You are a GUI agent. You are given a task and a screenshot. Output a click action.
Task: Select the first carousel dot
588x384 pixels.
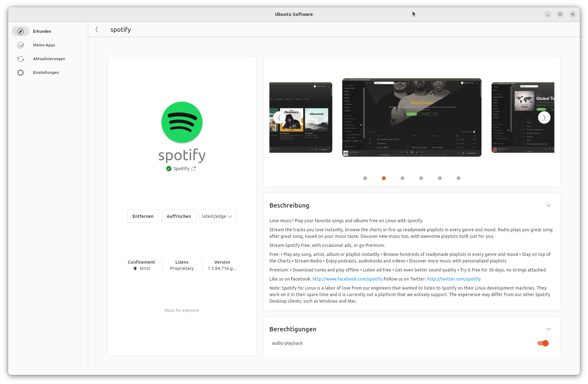(365, 178)
